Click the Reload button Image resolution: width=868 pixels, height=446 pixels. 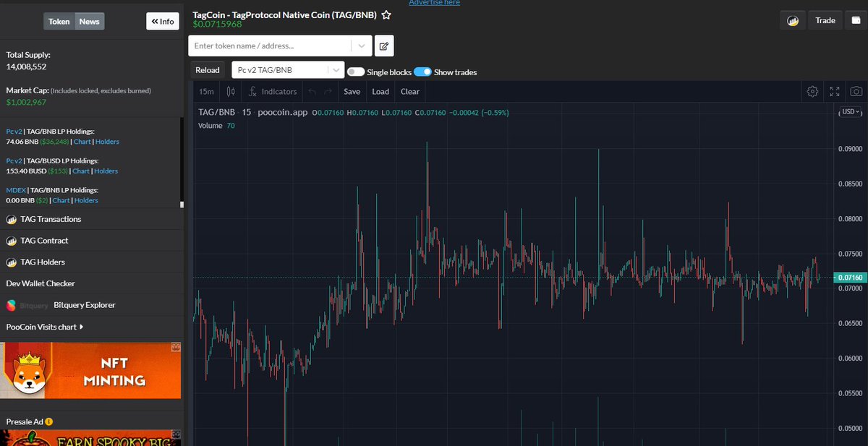(208, 70)
